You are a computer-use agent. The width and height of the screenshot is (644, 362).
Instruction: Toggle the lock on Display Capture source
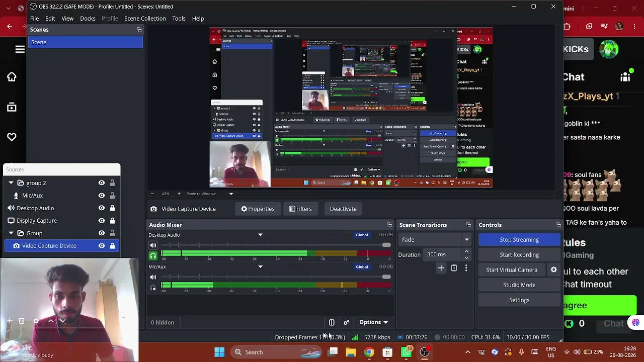tap(112, 221)
